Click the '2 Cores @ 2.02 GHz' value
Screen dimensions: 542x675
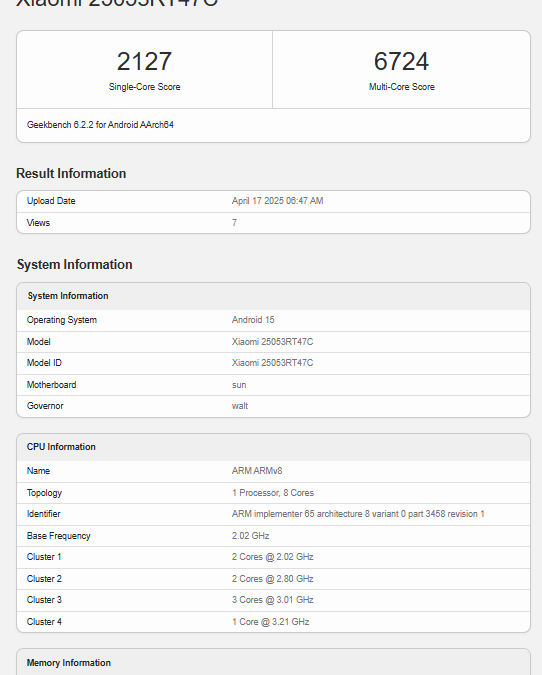click(x=273, y=557)
